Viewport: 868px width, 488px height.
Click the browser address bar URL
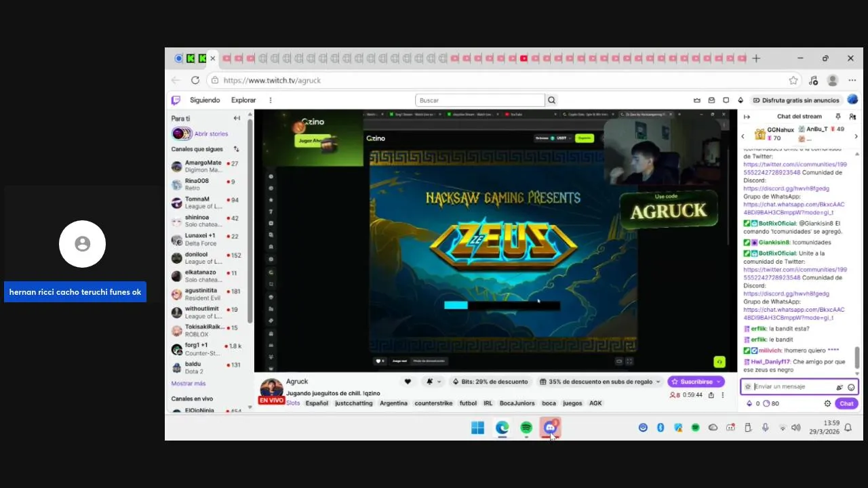[x=272, y=80]
